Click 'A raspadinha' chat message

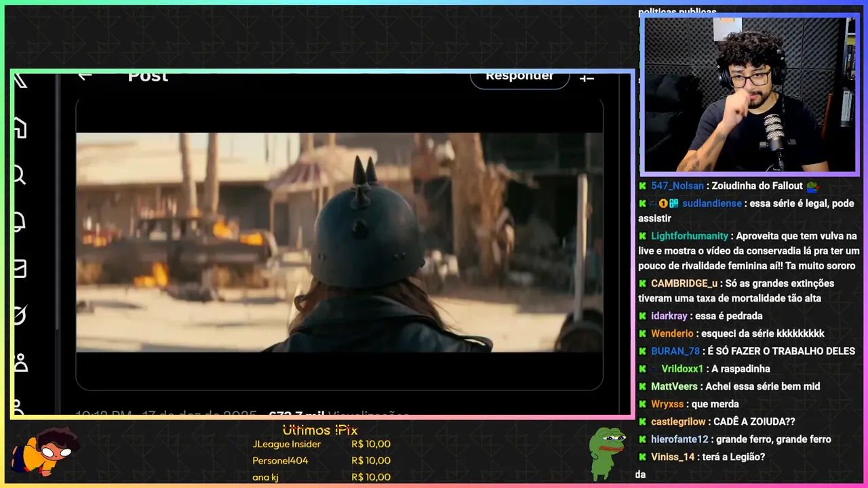[741, 369]
